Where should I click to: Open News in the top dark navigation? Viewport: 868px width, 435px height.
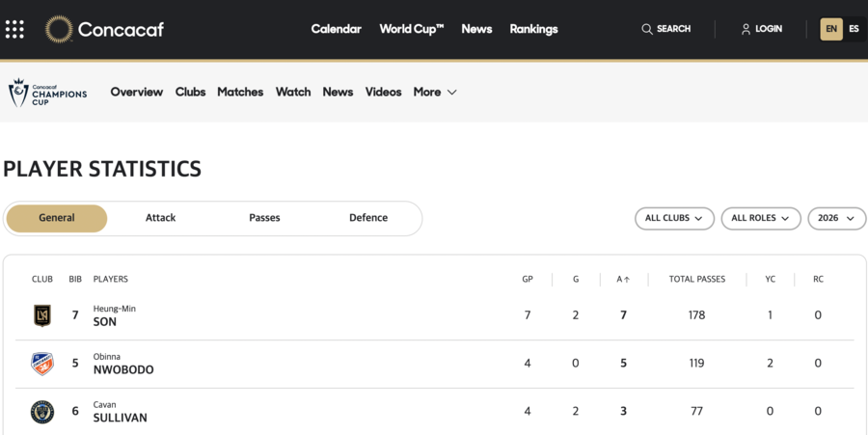[x=476, y=29]
